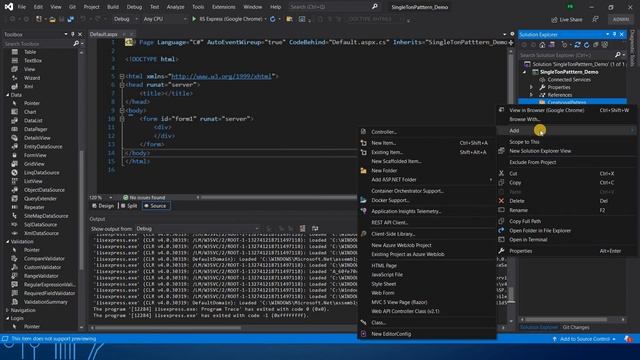Switch to the Git Changes tab

pyautogui.click(x=576, y=327)
